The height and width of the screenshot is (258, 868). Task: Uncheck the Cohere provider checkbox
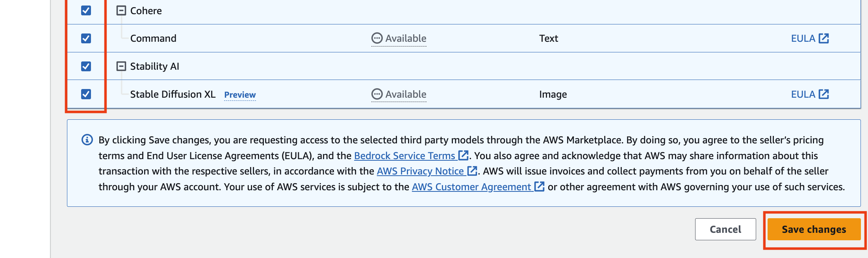86,11
